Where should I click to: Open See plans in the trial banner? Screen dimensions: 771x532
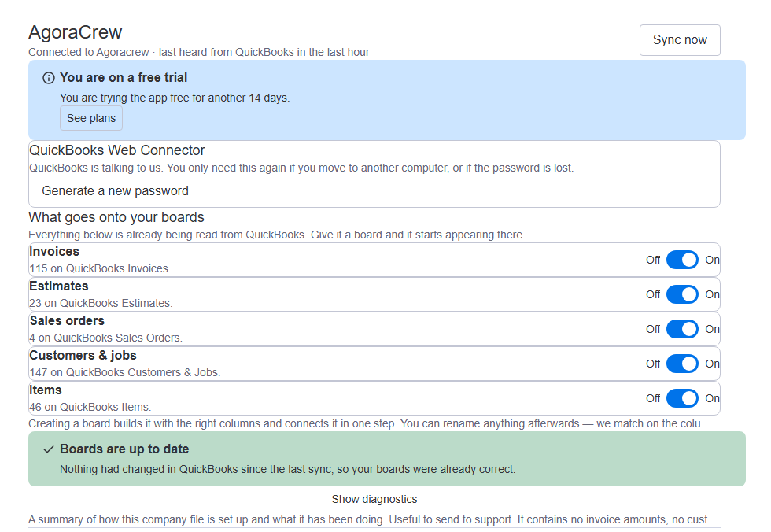pyautogui.click(x=91, y=119)
